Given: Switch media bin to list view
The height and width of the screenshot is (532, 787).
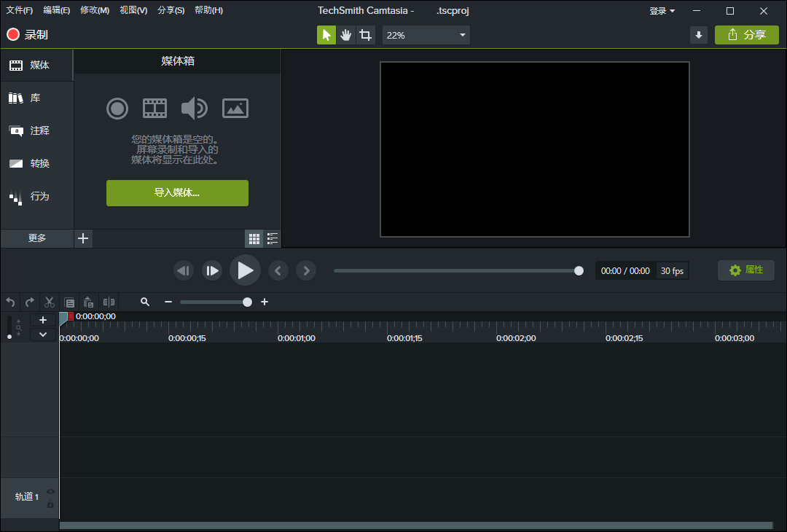Looking at the screenshot, I should 272,238.
